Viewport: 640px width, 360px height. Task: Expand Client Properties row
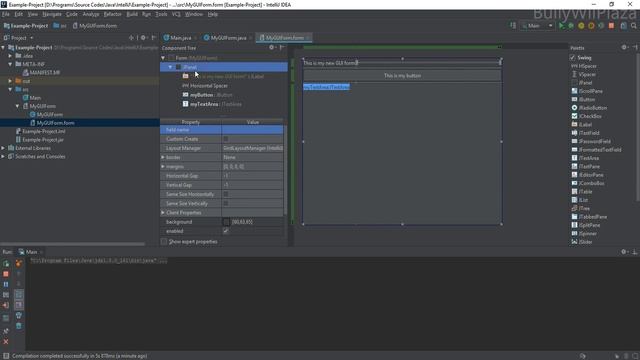163,213
